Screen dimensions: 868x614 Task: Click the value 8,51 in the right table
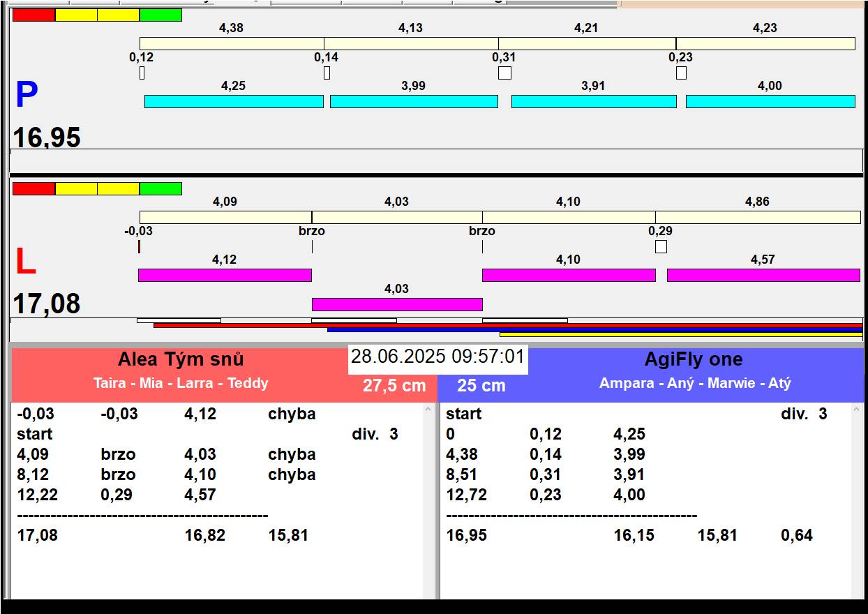(x=461, y=474)
